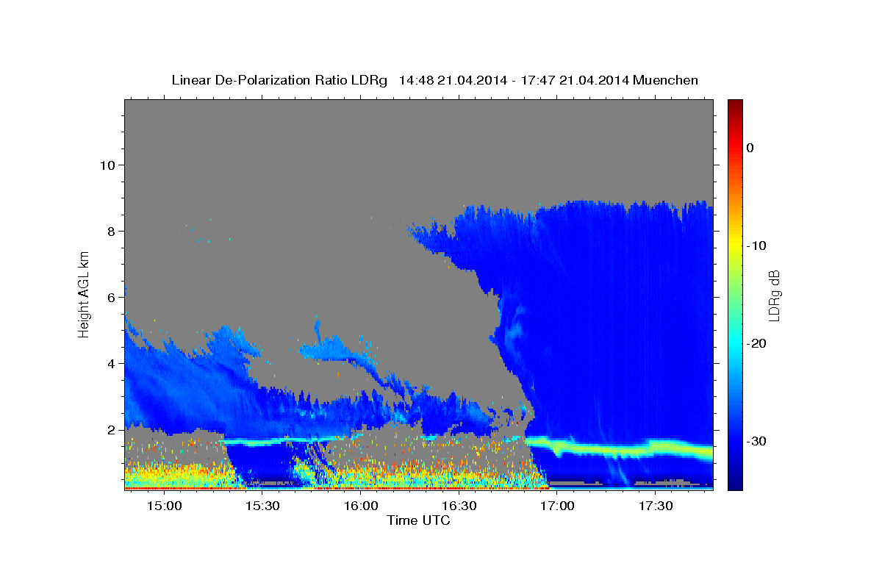Click the height tick label 4
882x588 pixels.
point(110,363)
